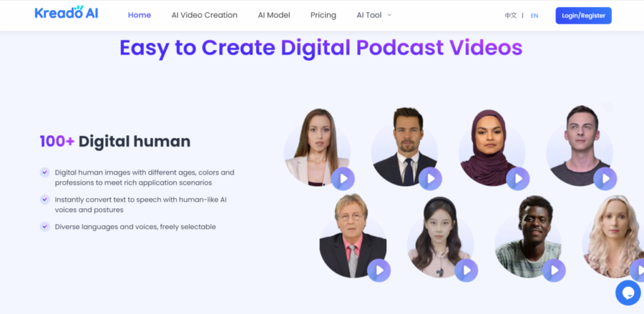The height and width of the screenshot is (314, 644).
Task: Select the man in patterned shirt avatar
Action: tap(528, 237)
